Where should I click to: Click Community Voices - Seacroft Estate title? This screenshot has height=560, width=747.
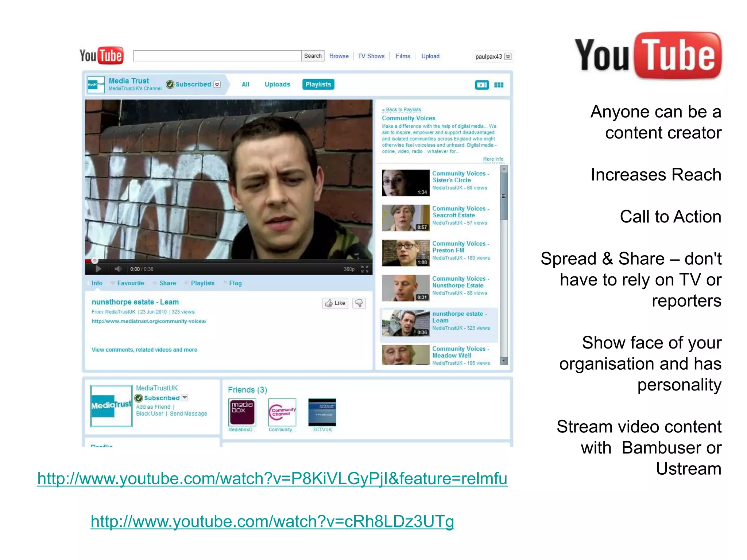tap(461, 212)
